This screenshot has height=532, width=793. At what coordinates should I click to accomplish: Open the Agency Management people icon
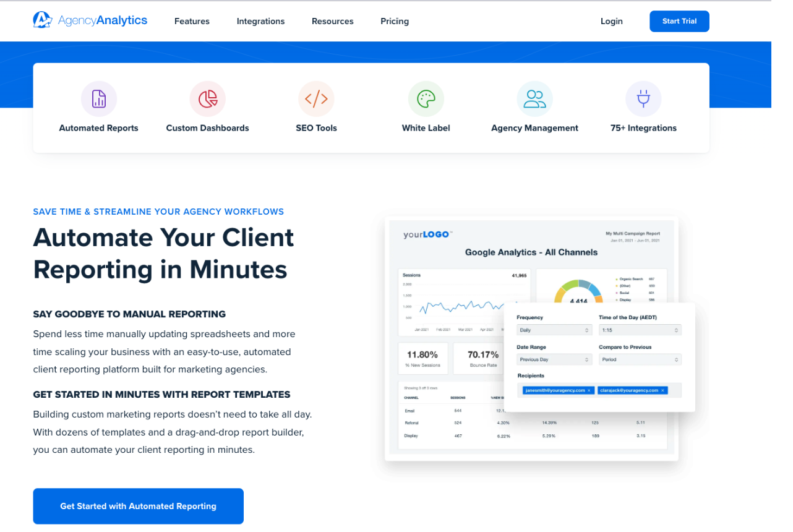click(x=534, y=99)
